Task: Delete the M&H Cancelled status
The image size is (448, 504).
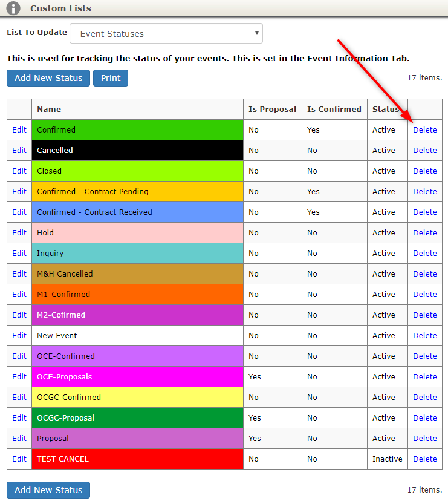Action: point(425,274)
